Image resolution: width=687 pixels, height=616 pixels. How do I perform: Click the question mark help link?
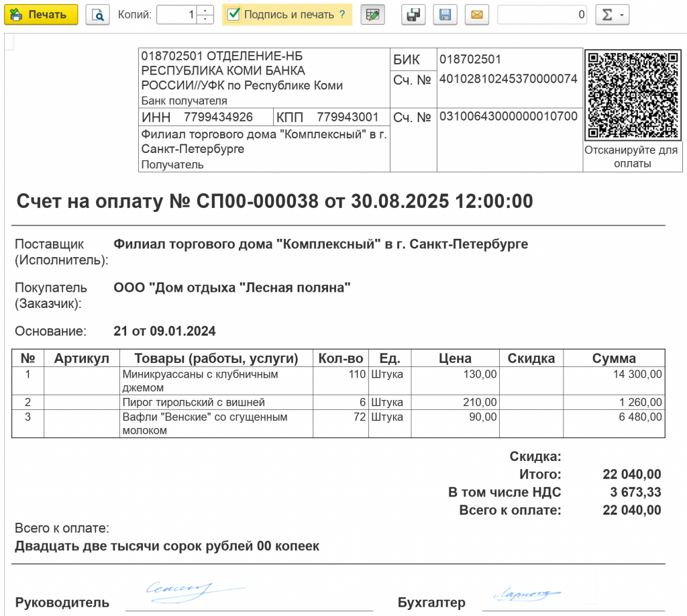point(342,15)
